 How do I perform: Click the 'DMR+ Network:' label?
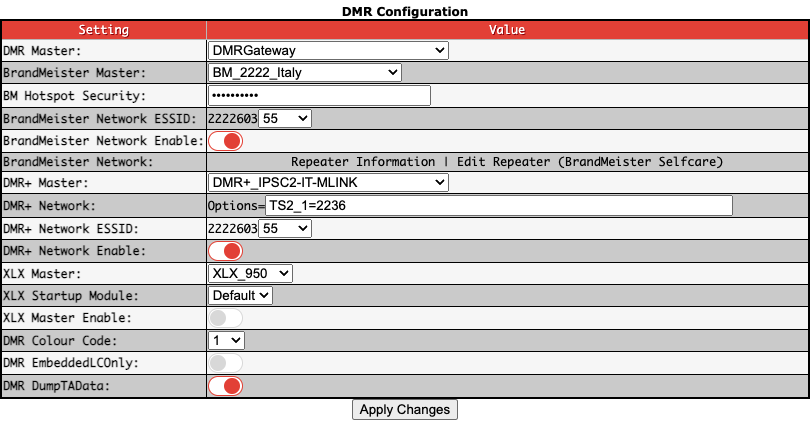(49, 206)
